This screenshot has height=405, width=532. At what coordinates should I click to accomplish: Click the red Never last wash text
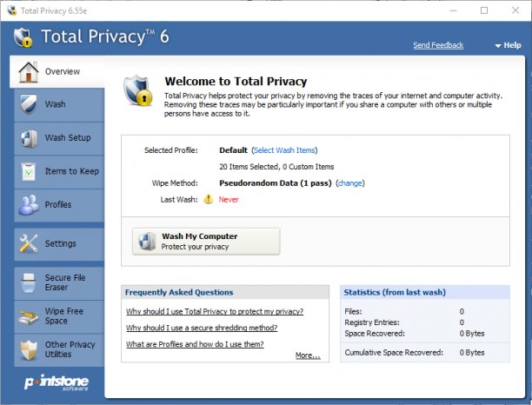229,199
